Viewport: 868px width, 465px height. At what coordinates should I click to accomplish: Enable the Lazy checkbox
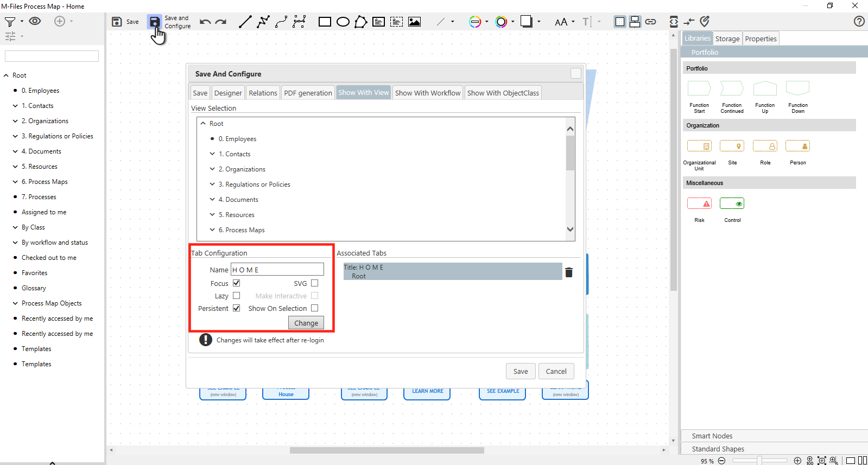click(237, 296)
